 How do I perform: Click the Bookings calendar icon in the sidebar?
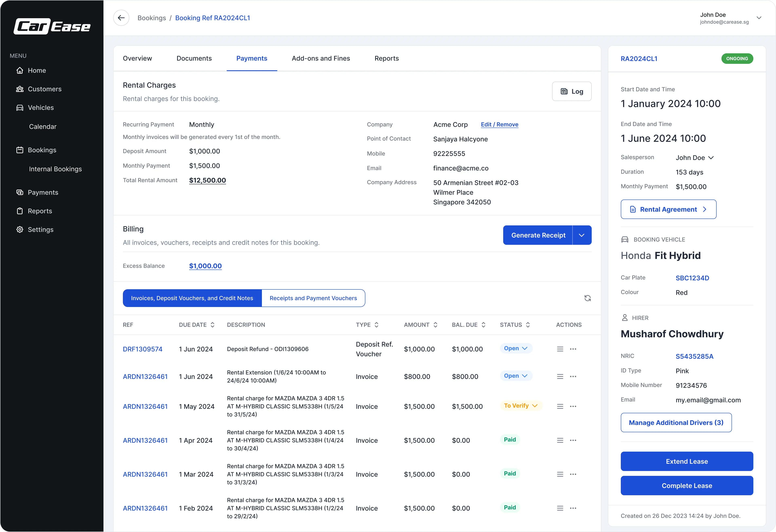pos(20,150)
